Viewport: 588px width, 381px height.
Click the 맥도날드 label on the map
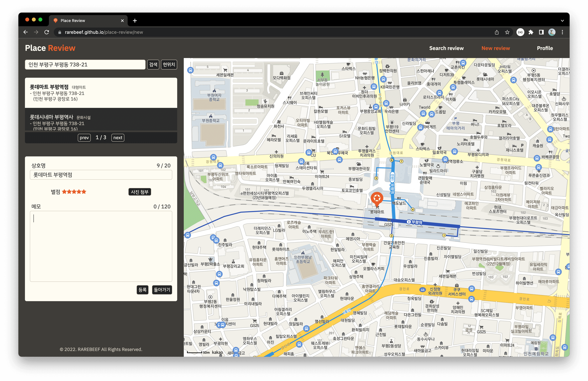(399, 203)
